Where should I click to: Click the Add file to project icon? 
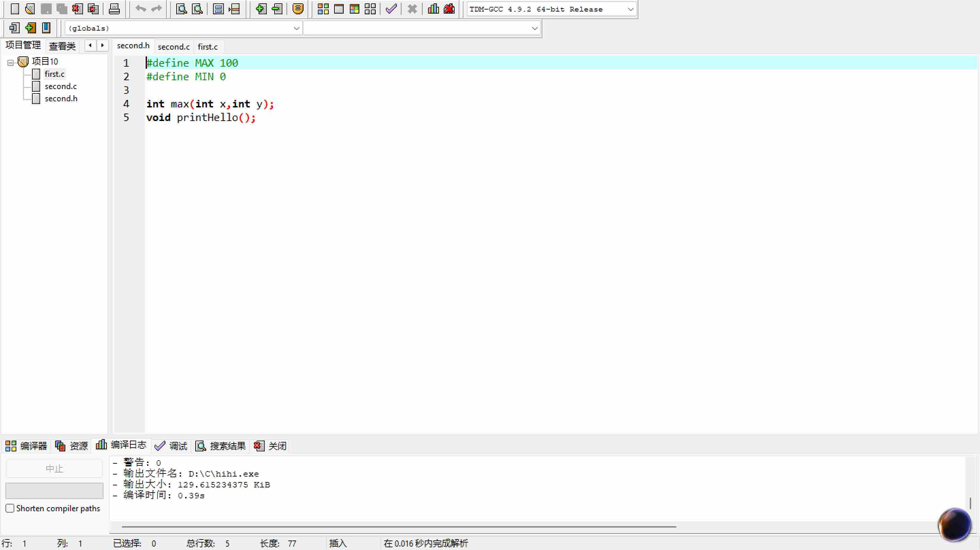(261, 9)
